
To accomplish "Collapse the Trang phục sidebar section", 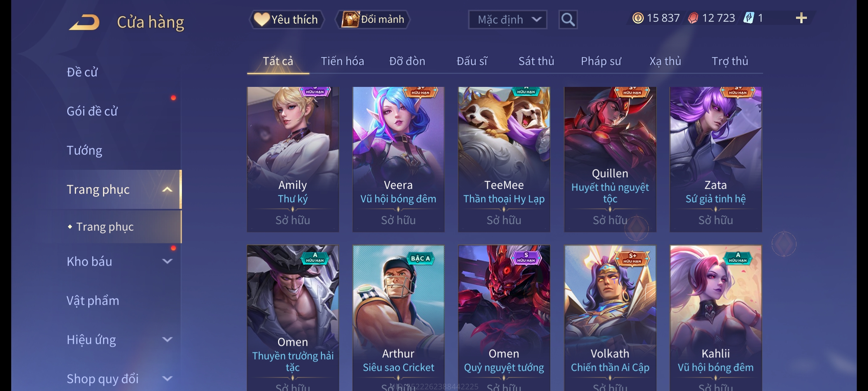I will (167, 190).
